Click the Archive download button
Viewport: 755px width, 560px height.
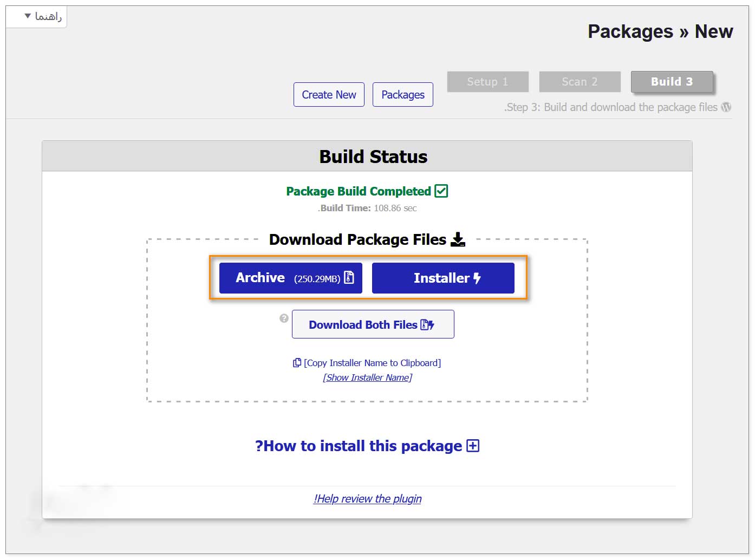pos(290,278)
